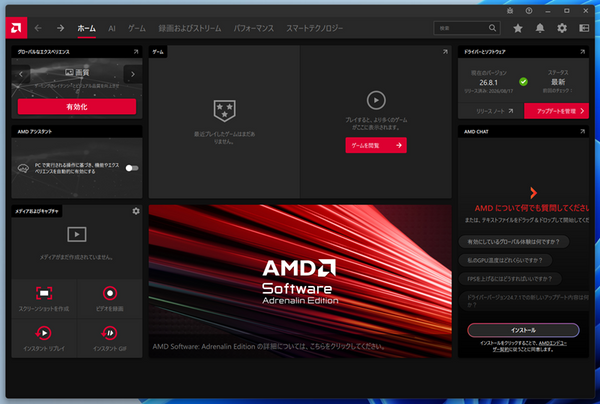Open media capture settings gear

pos(136,211)
